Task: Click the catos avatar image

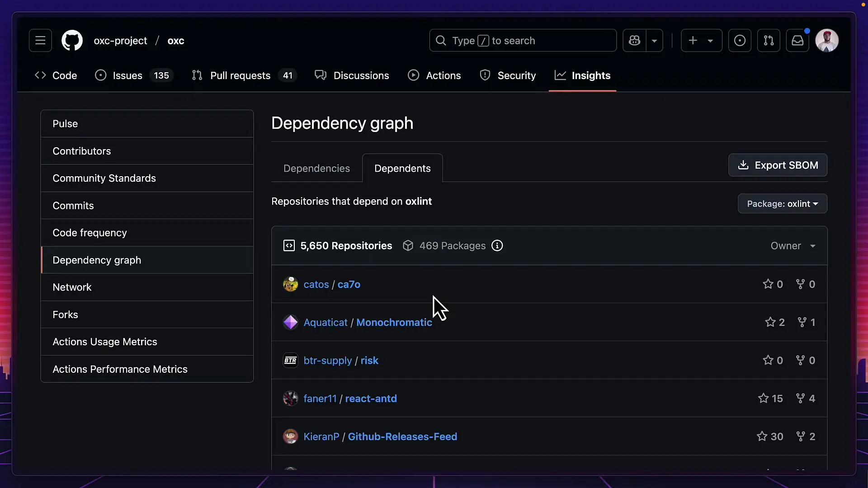Action: coord(290,284)
